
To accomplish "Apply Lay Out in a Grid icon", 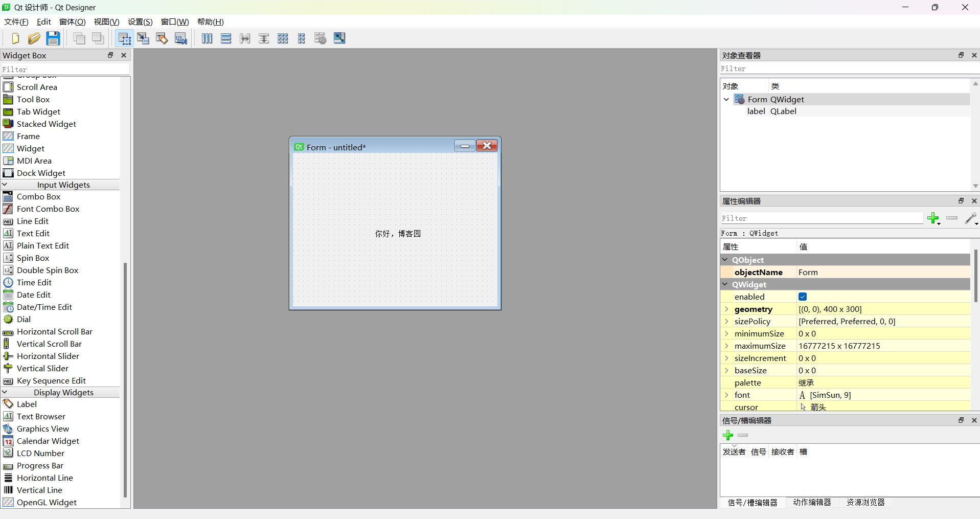I will click(283, 38).
